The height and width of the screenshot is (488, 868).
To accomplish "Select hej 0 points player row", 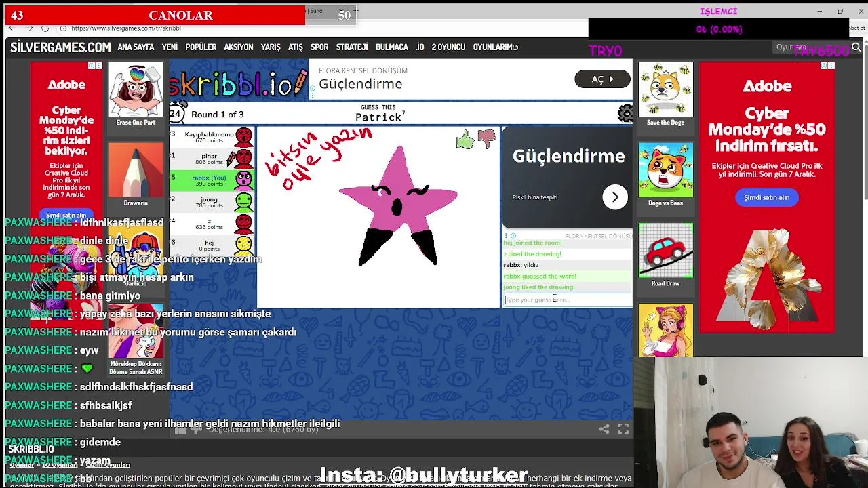I will 212,245.
